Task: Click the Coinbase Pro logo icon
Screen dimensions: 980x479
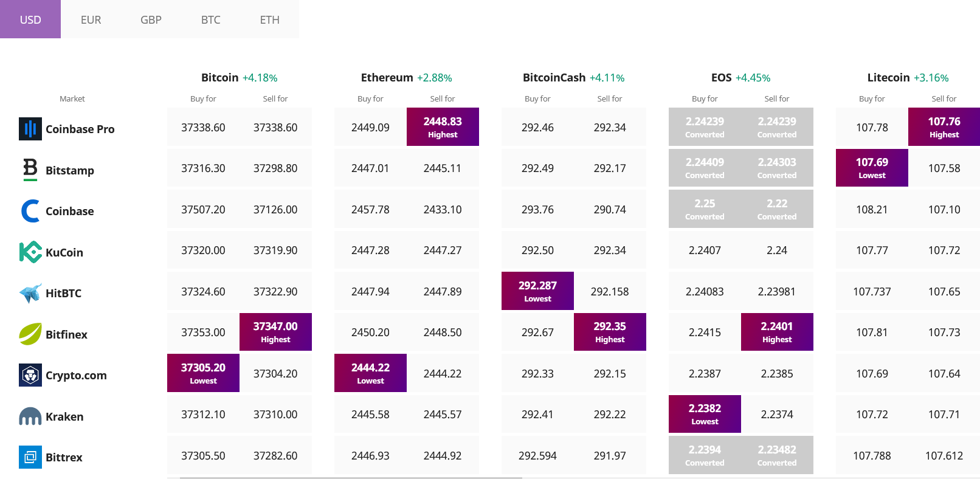Action: pyautogui.click(x=30, y=129)
